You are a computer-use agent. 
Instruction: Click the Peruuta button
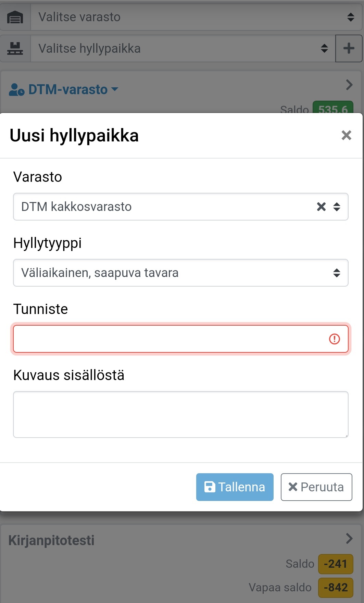pos(316,487)
